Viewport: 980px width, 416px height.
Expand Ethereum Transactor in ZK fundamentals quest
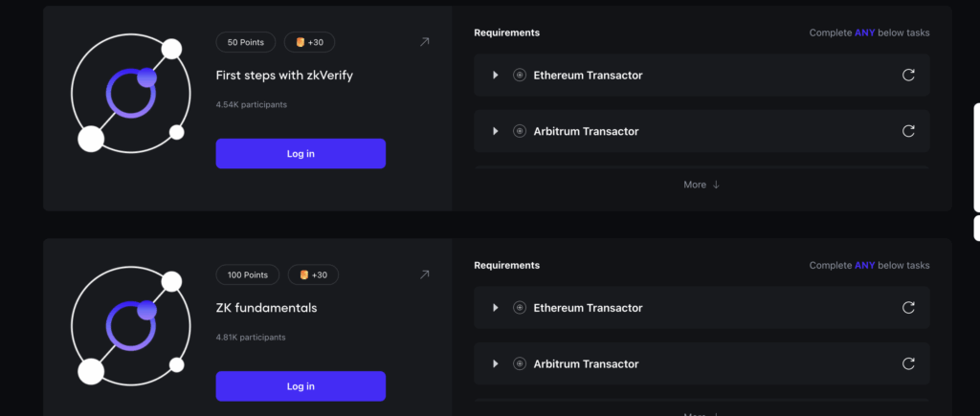[x=496, y=308]
